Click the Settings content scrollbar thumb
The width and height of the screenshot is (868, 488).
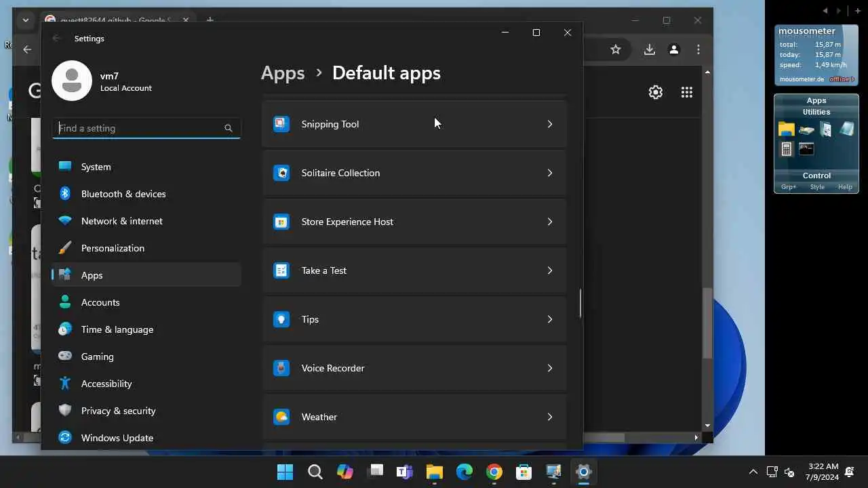[580, 303]
